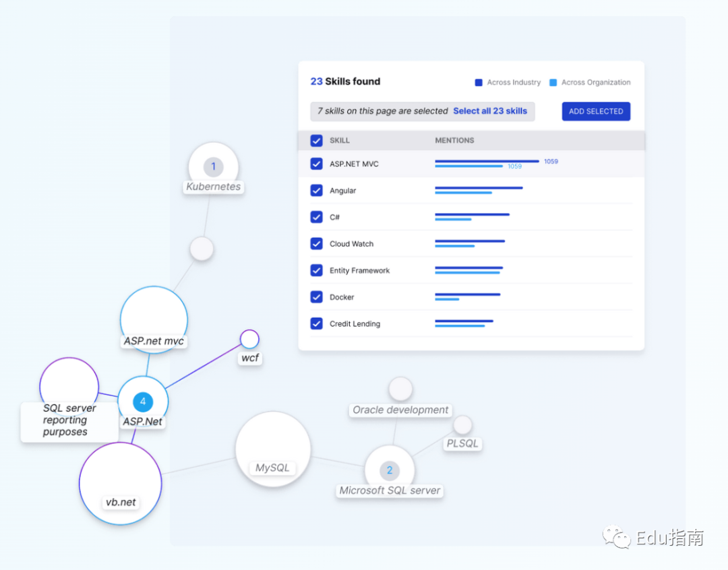Viewport: 728px width, 570px height.
Task: Click the ASP.NET MVC skill name
Action: click(x=354, y=164)
